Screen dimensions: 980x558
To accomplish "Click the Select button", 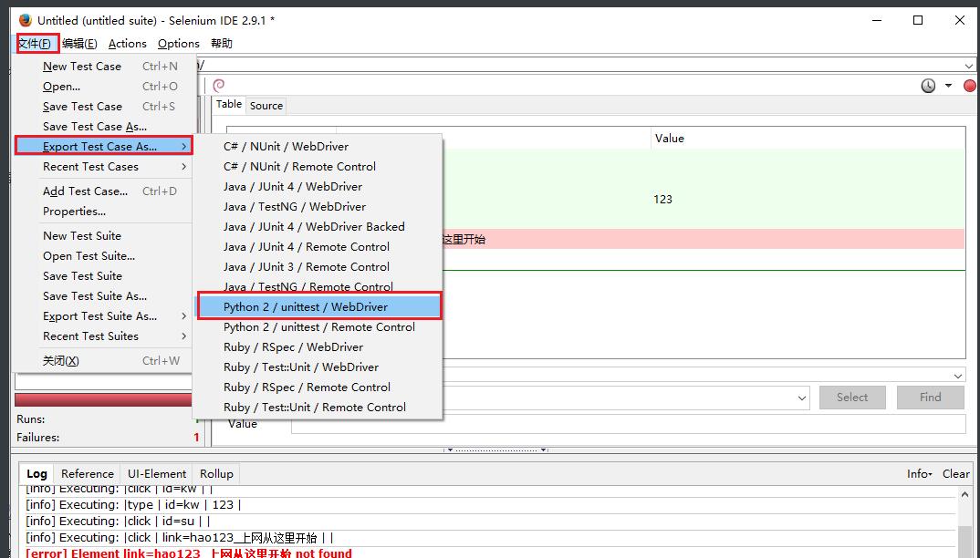I will (x=852, y=398).
